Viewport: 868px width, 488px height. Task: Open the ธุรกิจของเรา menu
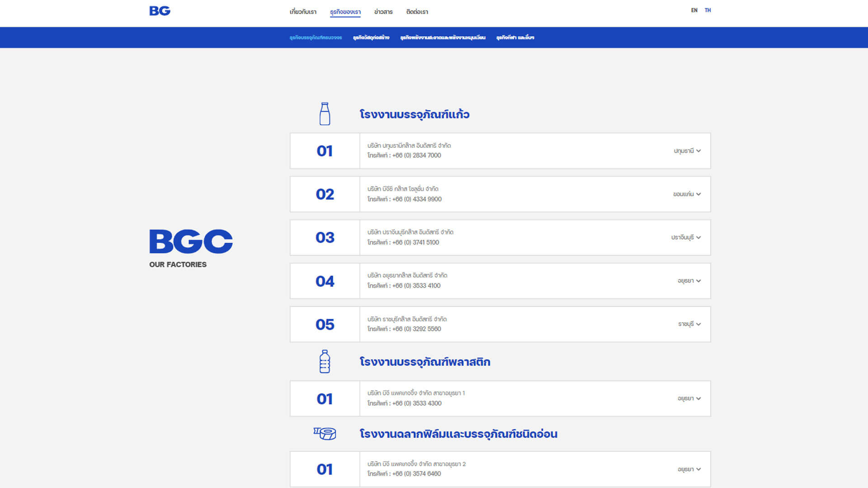coord(345,12)
